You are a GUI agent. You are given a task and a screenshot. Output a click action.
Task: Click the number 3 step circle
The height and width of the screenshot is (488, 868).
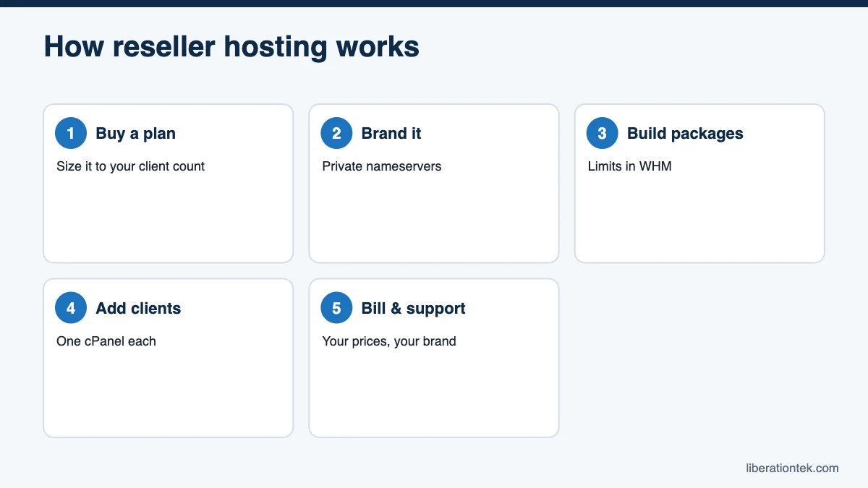tap(603, 133)
